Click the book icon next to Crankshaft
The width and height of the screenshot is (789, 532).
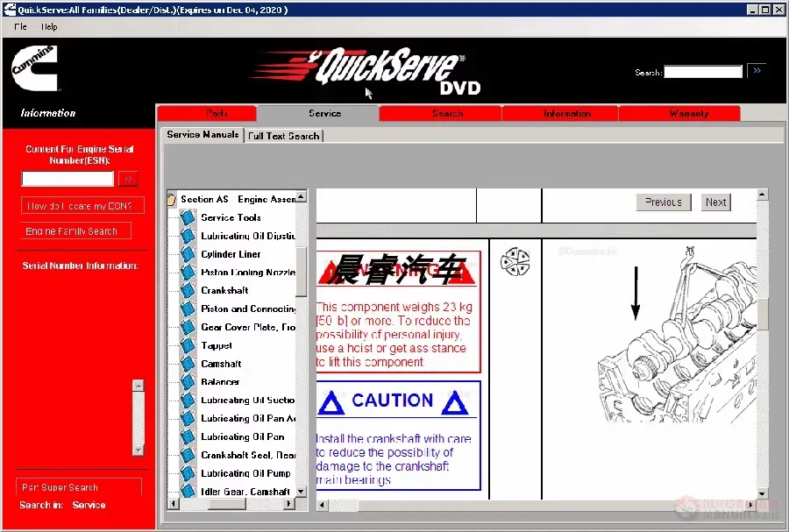(188, 290)
